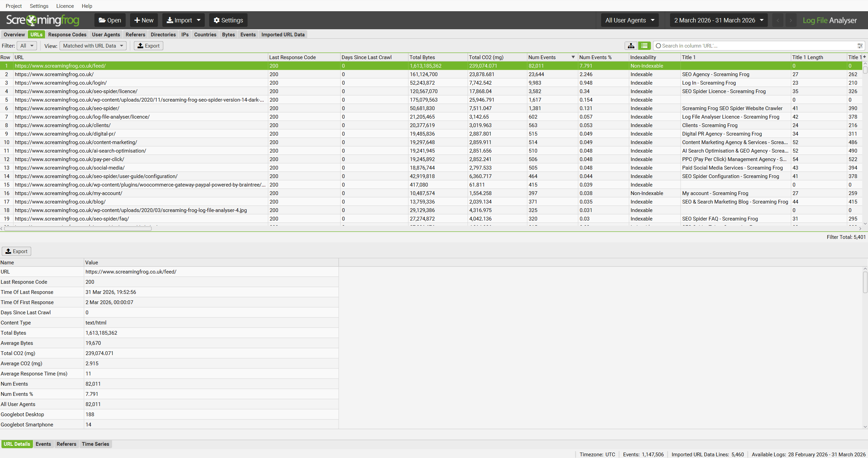Click the Title 1 Length column header

click(x=819, y=57)
